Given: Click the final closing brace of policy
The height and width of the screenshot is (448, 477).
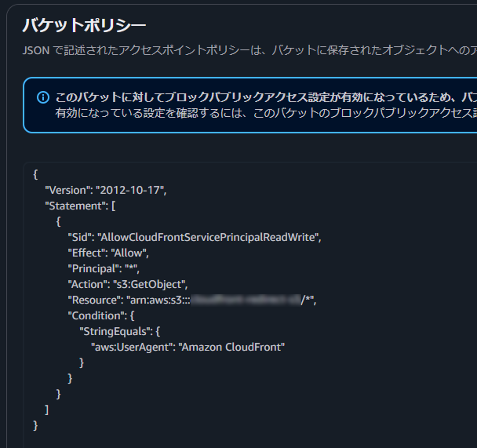Looking at the screenshot, I should click(x=35, y=426).
